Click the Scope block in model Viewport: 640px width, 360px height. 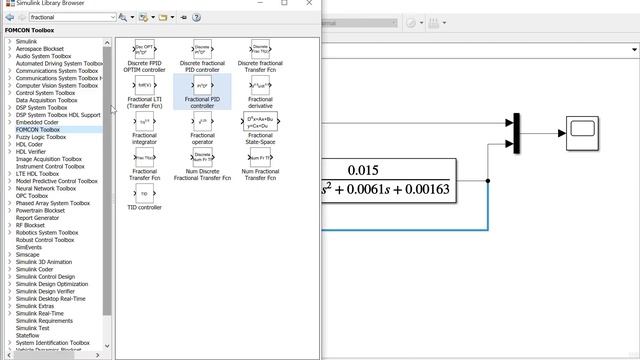tap(582, 133)
